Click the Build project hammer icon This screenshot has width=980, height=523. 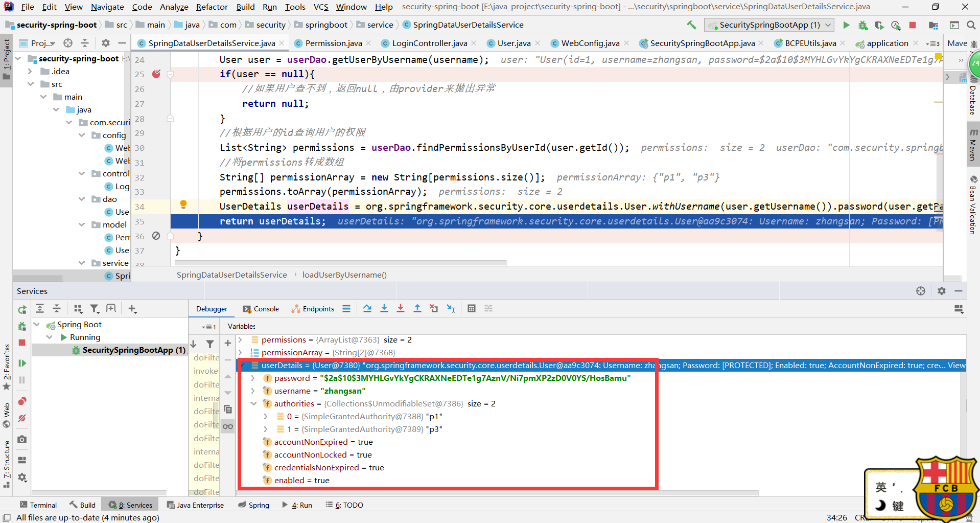[x=691, y=25]
